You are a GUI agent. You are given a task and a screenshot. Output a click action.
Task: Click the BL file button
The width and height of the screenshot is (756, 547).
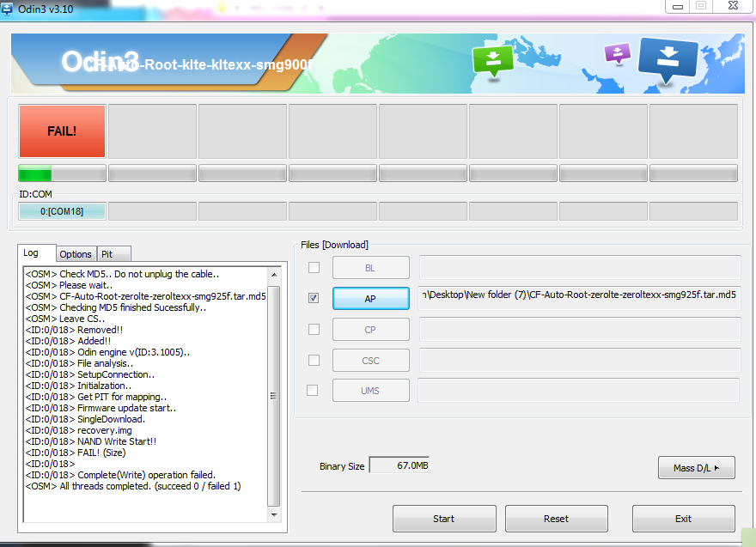click(371, 268)
